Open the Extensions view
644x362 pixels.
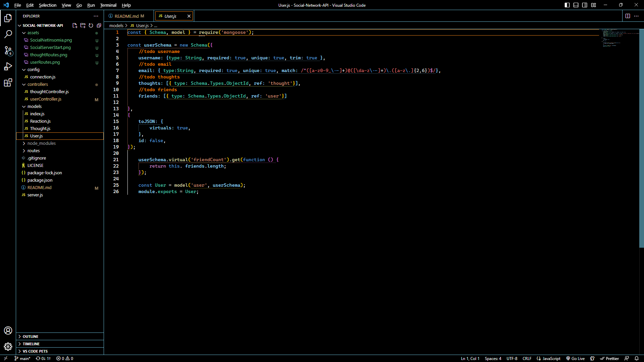click(8, 82)
